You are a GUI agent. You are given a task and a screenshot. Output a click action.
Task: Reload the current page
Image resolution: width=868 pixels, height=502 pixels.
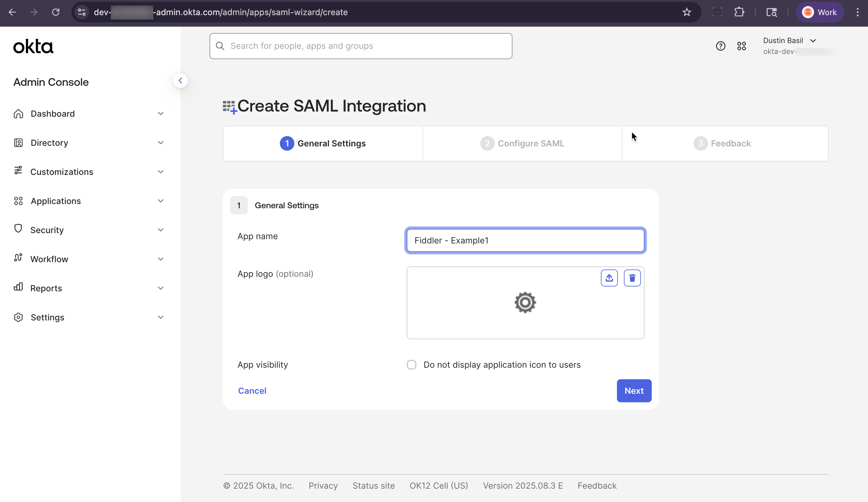tap(55, 12)
